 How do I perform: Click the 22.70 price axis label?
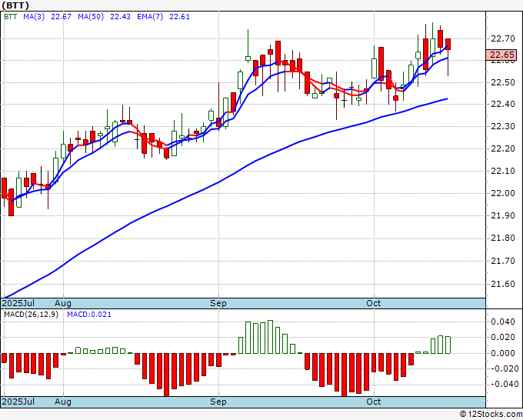[503, 38]
